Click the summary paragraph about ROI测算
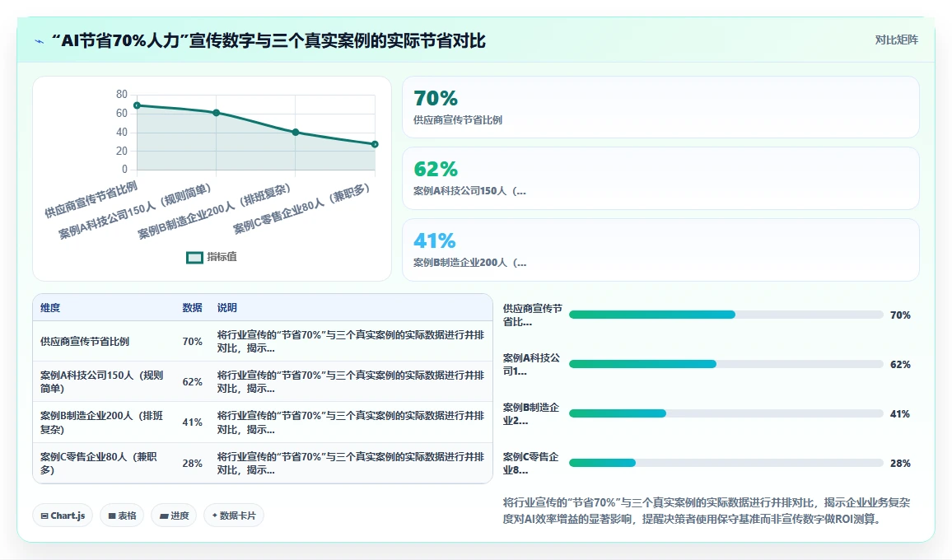This screenshot has height=560, width=952. coord(706,511)
